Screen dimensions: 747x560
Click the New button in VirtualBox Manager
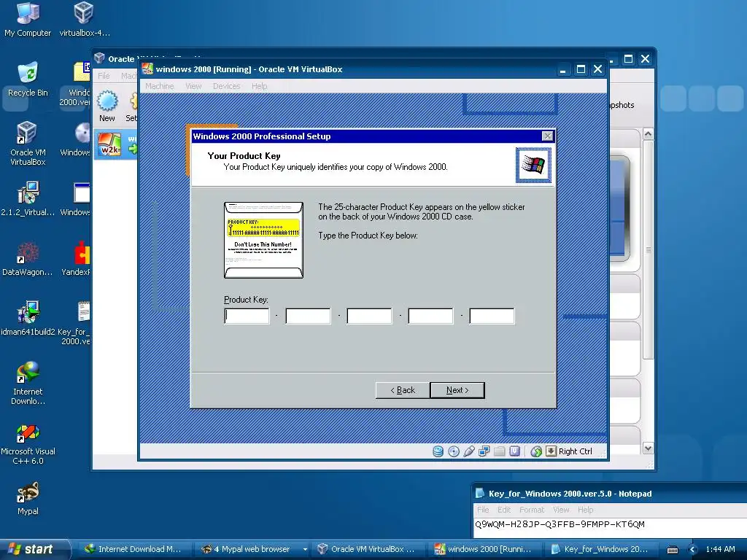pos(107,106)
